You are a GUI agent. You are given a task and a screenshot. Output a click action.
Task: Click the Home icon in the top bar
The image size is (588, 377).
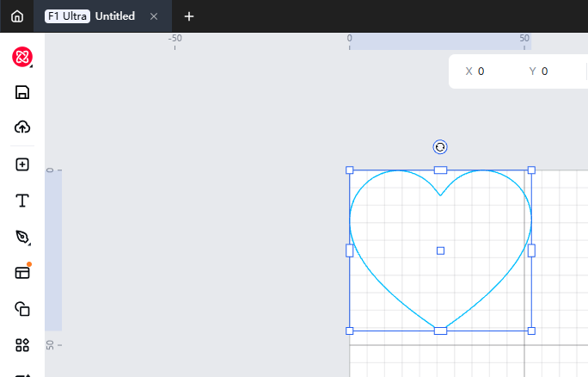17,16
